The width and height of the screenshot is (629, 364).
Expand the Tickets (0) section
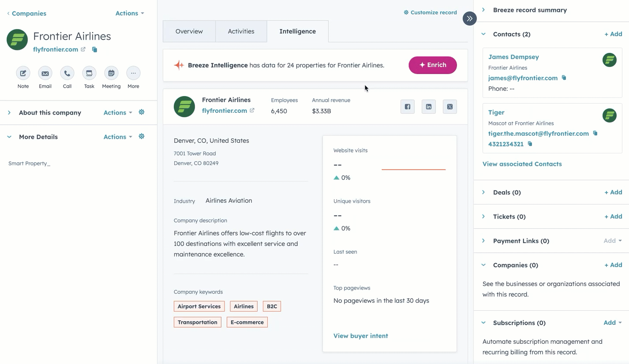click(x=483, y=216)
